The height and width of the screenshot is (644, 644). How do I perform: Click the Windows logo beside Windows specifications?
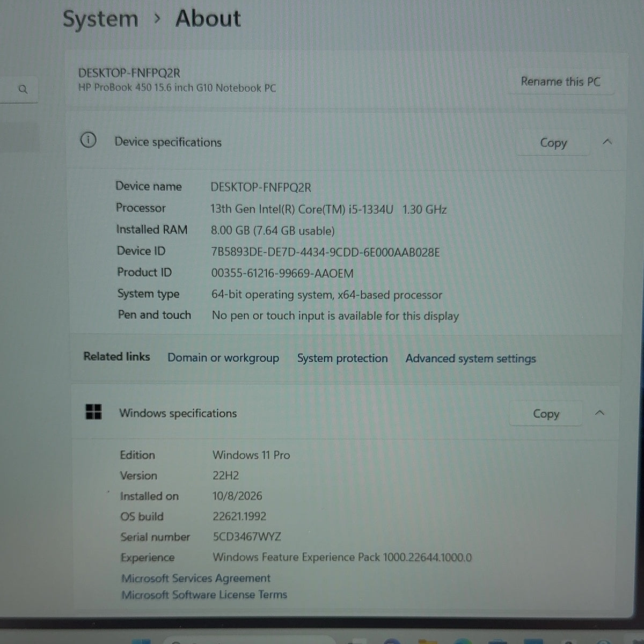(x=93, y=412)
